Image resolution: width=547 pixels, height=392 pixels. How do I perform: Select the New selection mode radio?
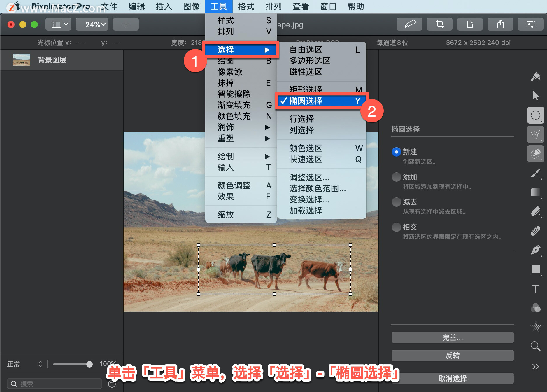(396, 152)
